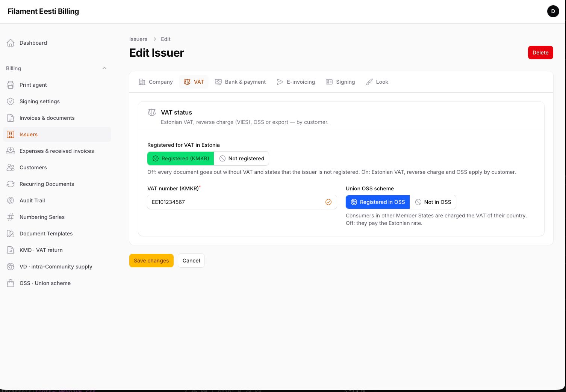Image resolution: width=566 pixels, height=392 pixels.
Task: Click the scales icon beside VAT status heading
Action: click(x=152, y=112)
